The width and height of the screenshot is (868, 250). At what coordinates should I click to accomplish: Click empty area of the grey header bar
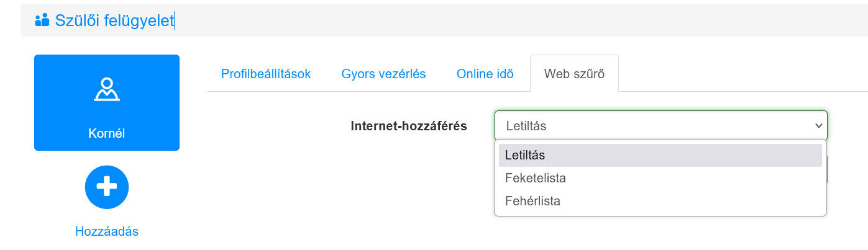pos(497,20)
